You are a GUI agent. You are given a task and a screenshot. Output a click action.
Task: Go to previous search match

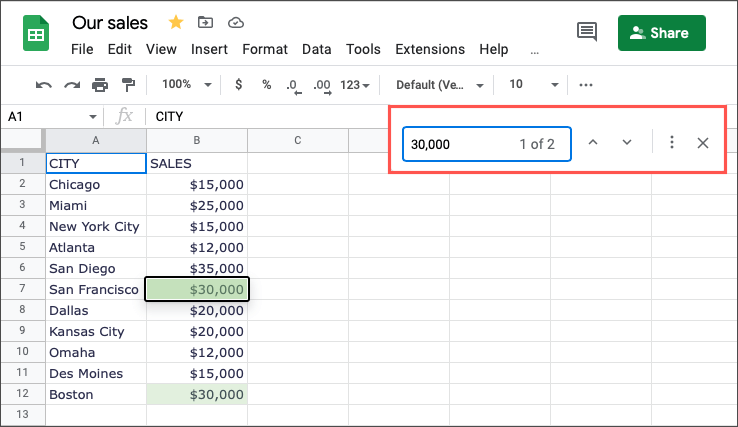[593, 143]
